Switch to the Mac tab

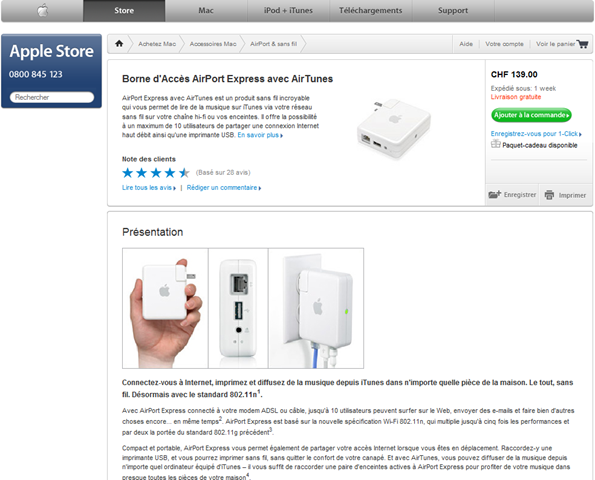tap(206, 11)
